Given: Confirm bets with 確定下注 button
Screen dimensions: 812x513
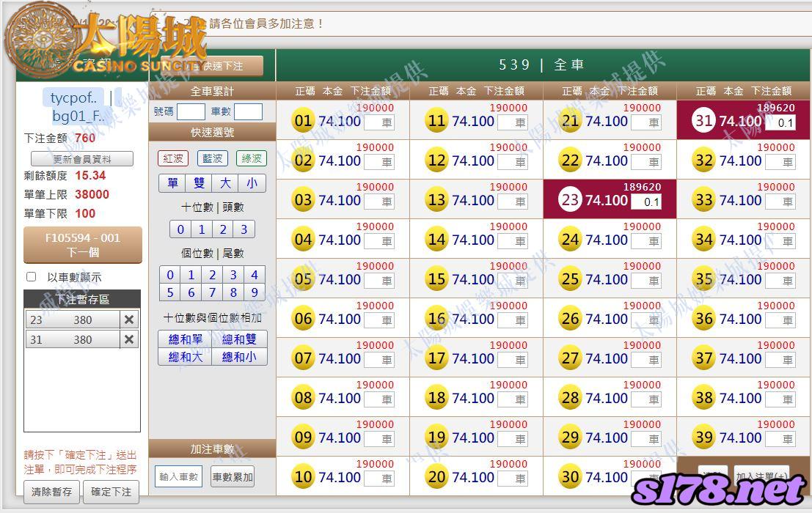Looking at the screenshot, I should [111, 491].
